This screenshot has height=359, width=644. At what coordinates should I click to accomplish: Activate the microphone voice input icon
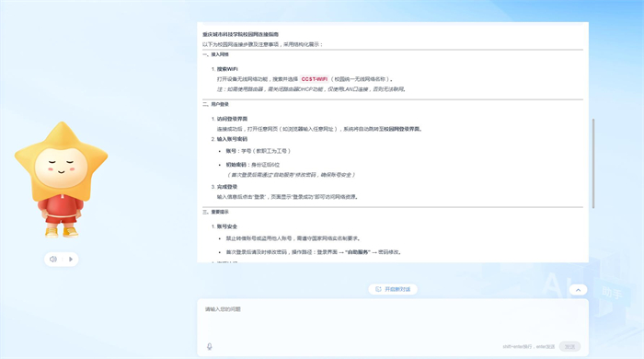[210, 347]
